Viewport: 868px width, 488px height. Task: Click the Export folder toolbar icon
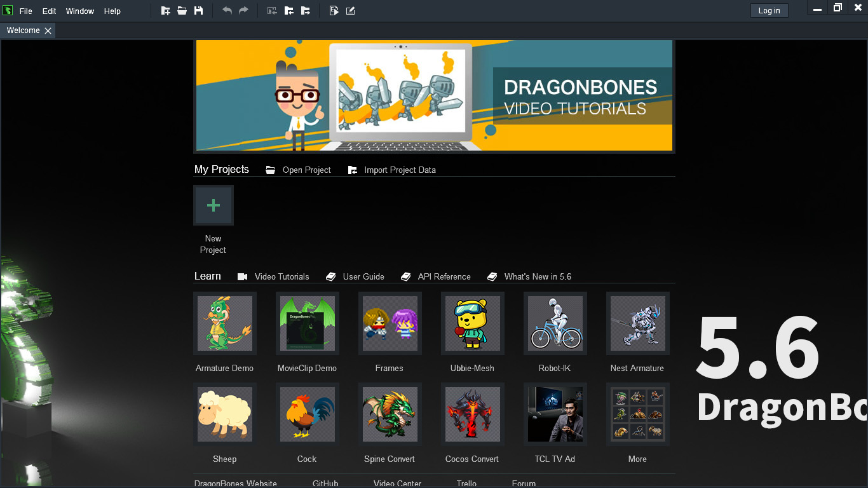point(306,11)
